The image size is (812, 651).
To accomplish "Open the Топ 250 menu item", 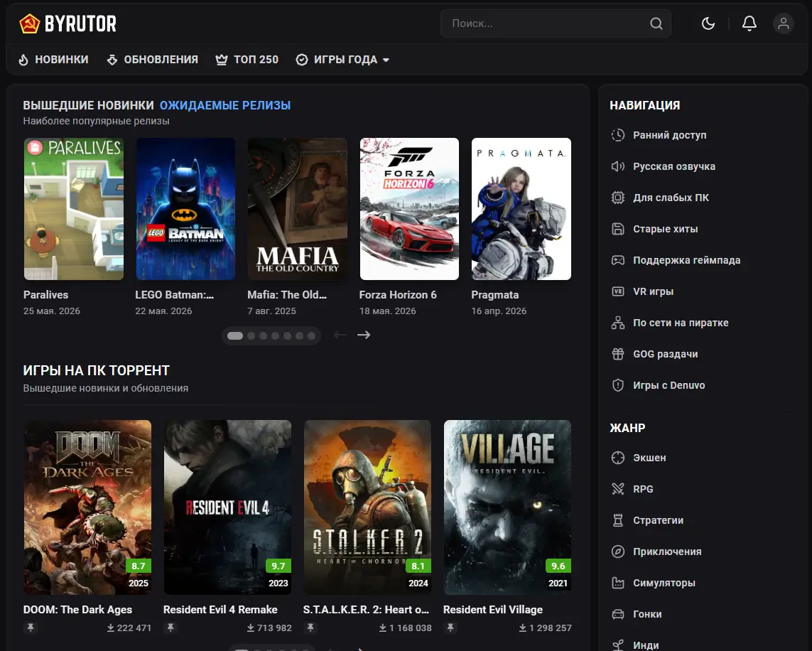I will [x=256, y=60].
